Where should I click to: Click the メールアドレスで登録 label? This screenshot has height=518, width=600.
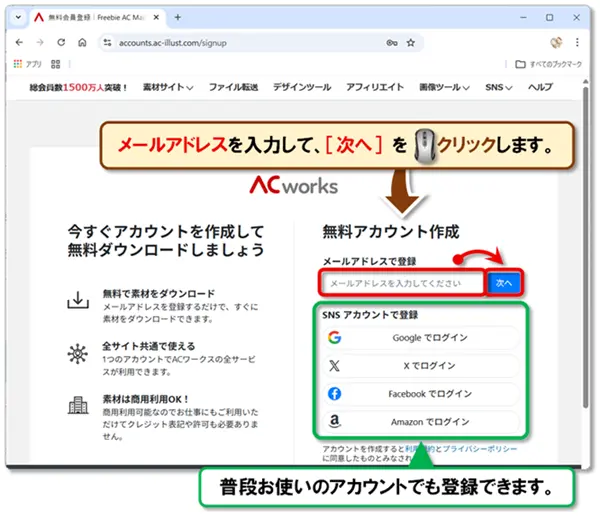[369, 262]
